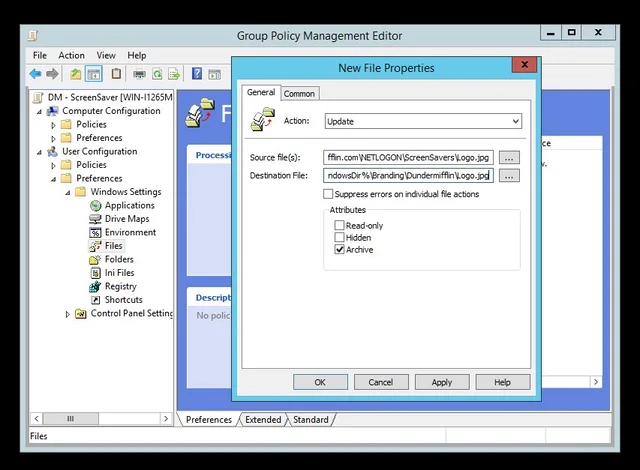640x470 pixels.
Task: Click the Paste clipboard toolbar icon
Action: (116, 73)
